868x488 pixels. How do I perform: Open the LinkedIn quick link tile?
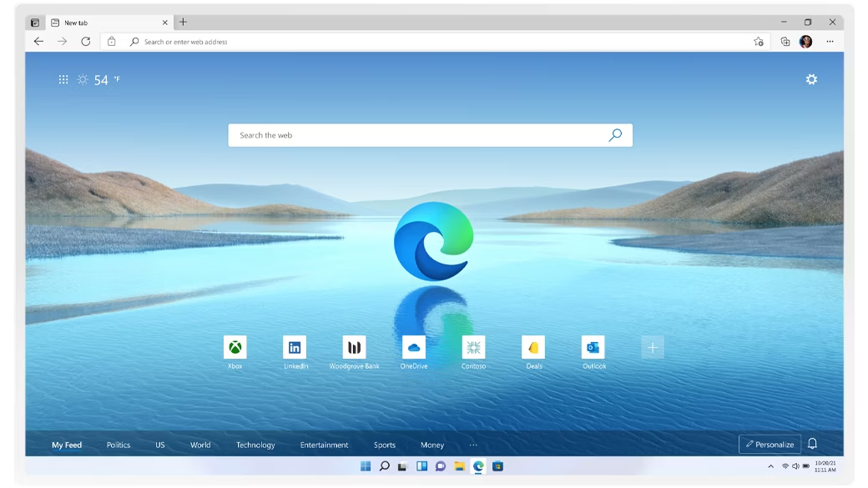click(x=295, y=347)
